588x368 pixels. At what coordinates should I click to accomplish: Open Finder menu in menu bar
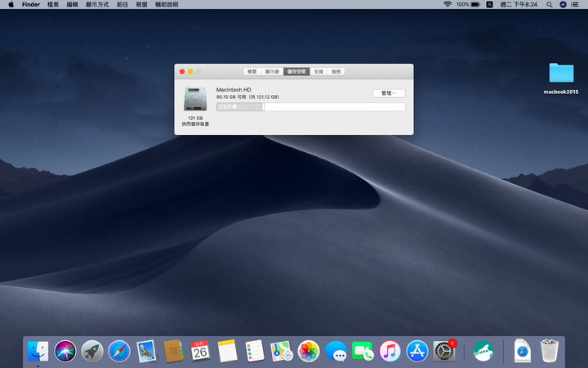31,5
